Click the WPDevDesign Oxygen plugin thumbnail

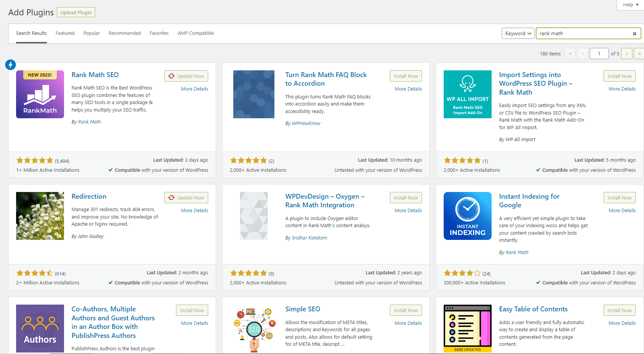tap(254, 216)
